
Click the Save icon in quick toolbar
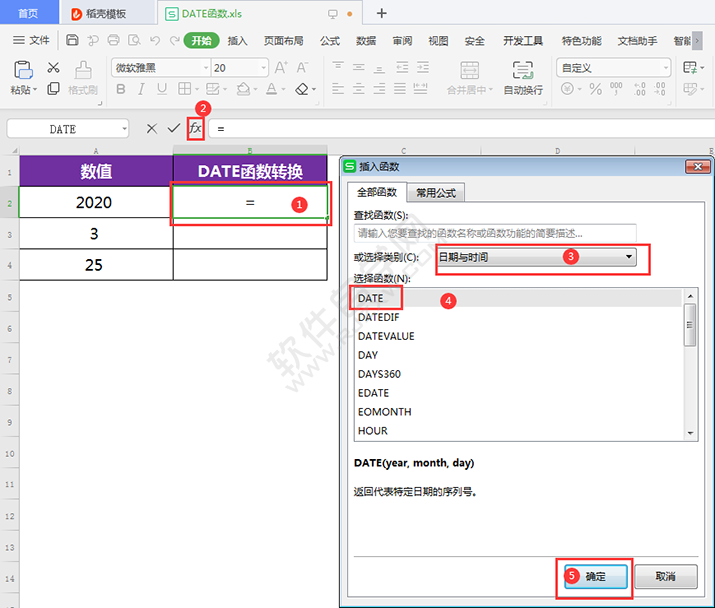click(72, 40)
